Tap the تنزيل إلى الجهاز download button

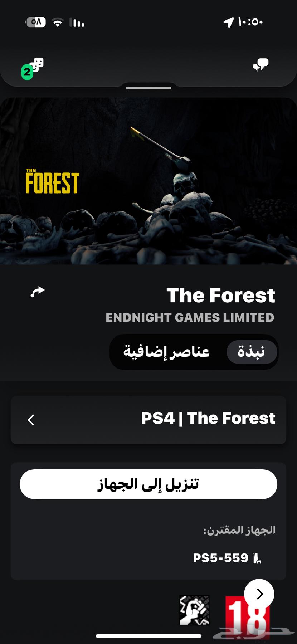pyautogui.click(x=148, y=484)
